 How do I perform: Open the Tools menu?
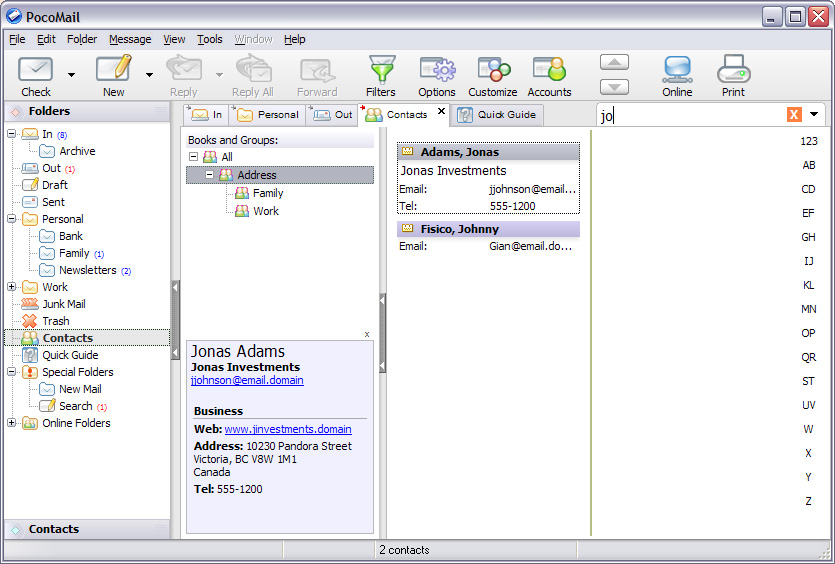209,39
